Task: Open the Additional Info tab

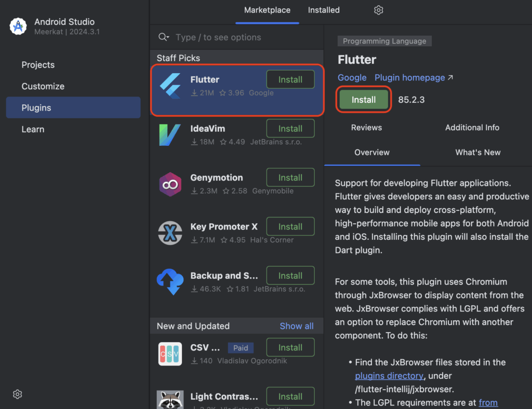Action: pyautogui.click(x=472, y=127)
